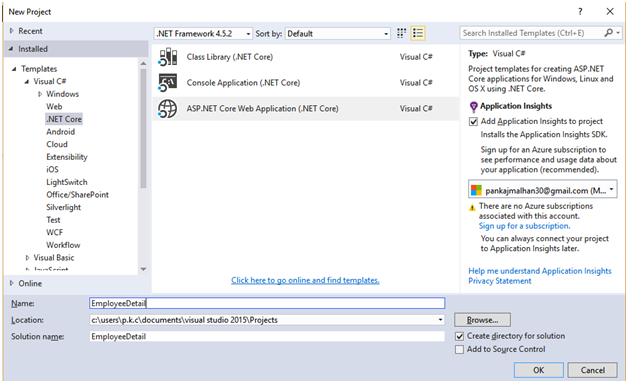Select the Web template category
The width and height of the screenshot is (628, 383).
point(54,107)
